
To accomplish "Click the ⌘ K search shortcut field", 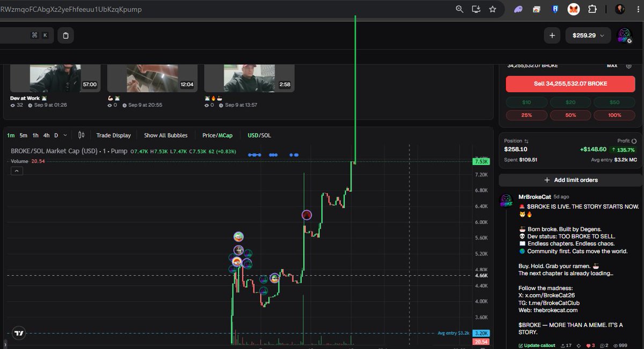I will [26, 35].
